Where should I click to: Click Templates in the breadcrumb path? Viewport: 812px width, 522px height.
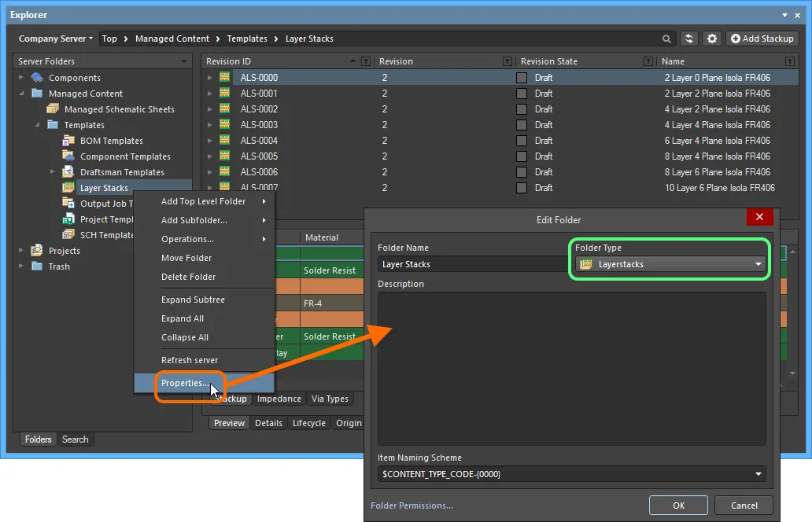click(247, 39)
